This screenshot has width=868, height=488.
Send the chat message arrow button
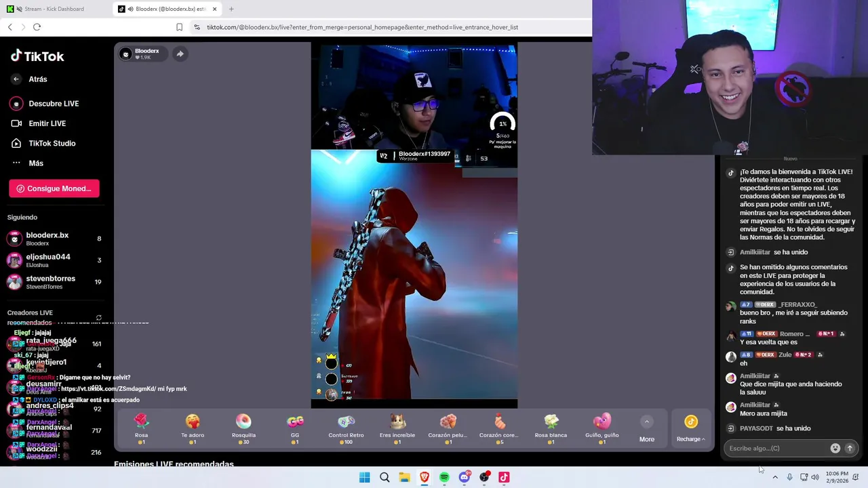850,448
